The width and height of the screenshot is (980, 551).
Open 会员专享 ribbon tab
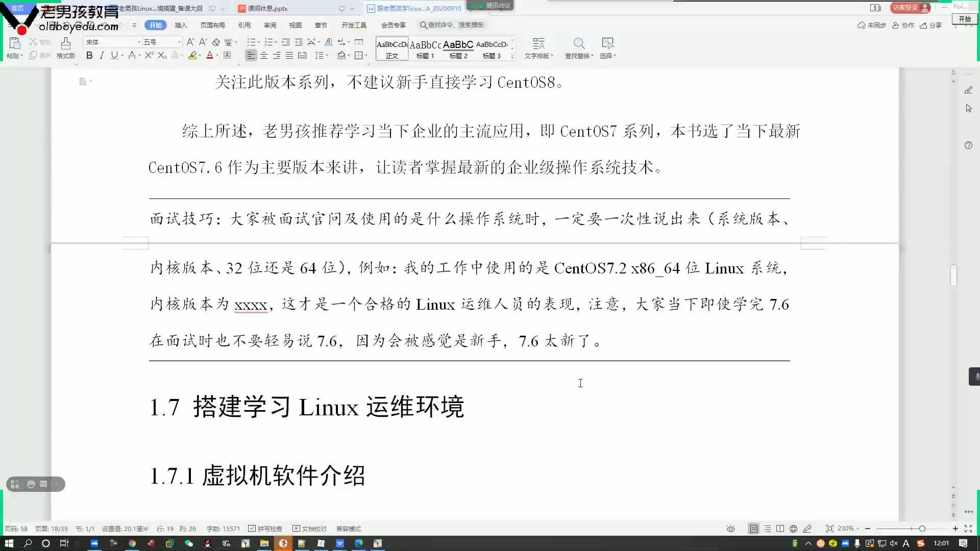[x=393, y=25]
